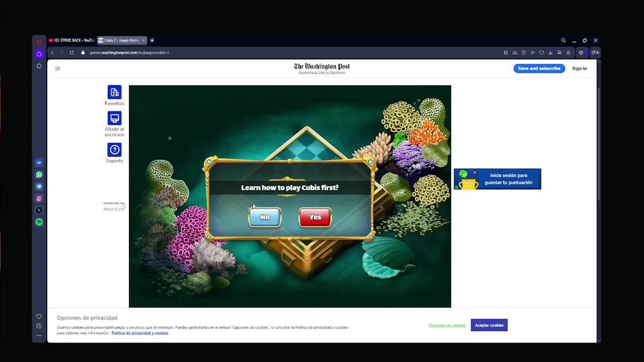Screen dimensions: 644x362
Task: Go to The Washington Post homepage logo
Action: 322,66
